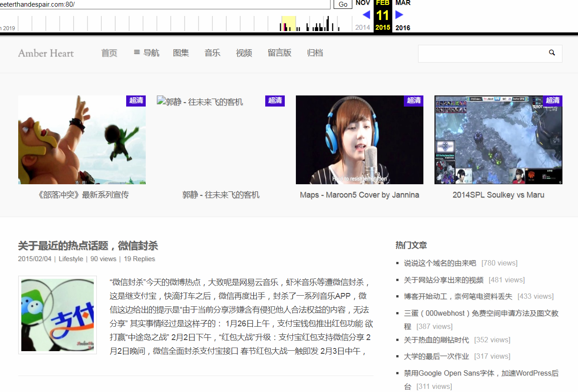Focus the Wayback URL input field
The height and width of the screenshot is (392, 578).
(x=165, y=4)
